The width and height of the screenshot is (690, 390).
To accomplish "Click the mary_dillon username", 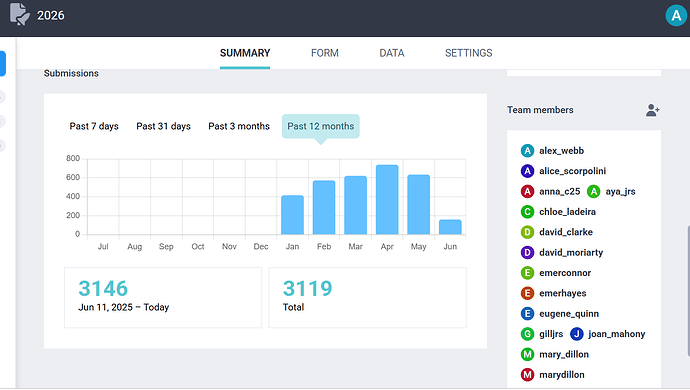I will pyautogui.click(x=564, y=354).
